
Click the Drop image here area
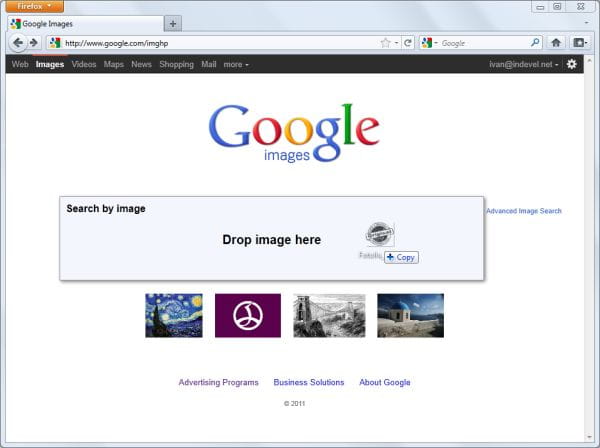272,239
